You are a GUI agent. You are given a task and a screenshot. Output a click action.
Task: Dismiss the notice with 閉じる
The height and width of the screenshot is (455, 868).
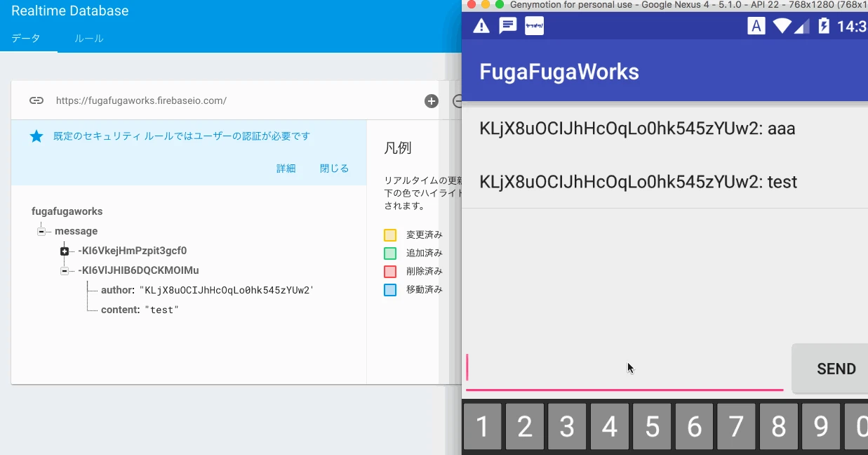[334, 169]
